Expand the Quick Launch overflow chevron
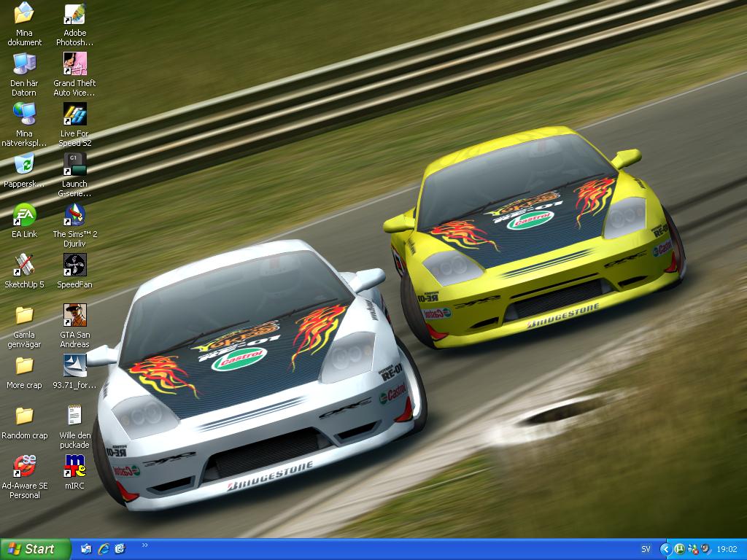This screenshot has height=560, width=747. (x=145, y=545)
